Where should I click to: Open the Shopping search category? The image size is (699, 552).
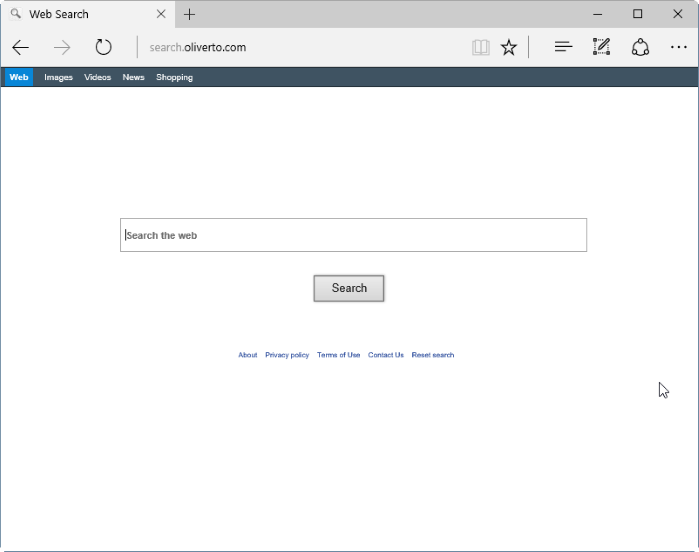pos(174,77)
